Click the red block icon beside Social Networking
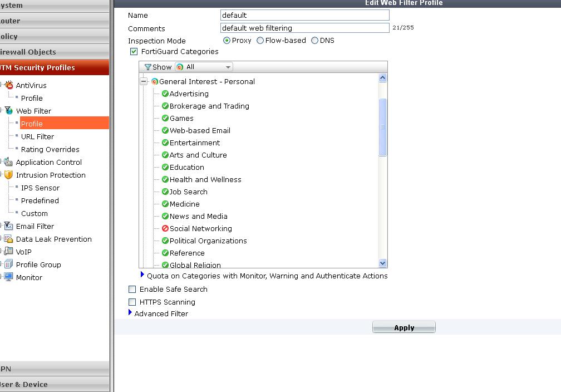Image resolution: width=561 pixels, height=392 pixels. [x=165, y=228]
